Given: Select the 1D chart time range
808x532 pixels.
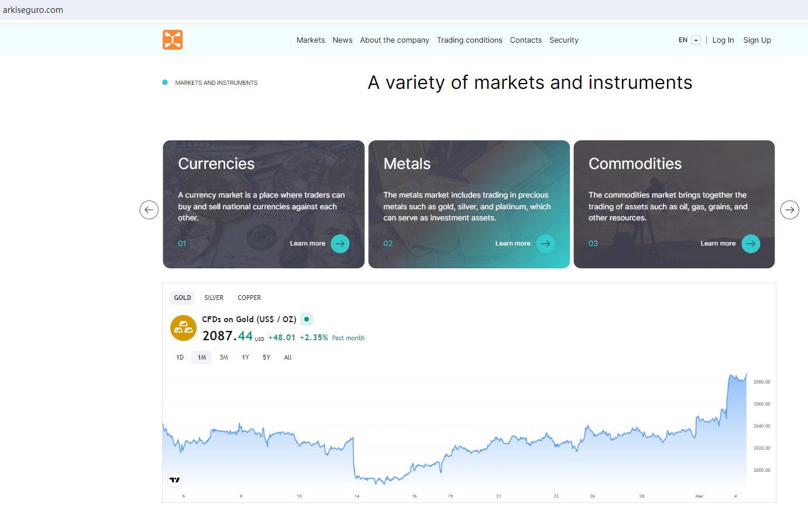Looking at the screenshot, I should (180, 357).
